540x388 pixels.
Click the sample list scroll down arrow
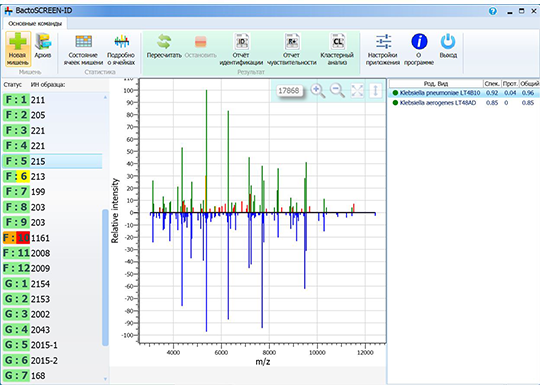point(105,379)
